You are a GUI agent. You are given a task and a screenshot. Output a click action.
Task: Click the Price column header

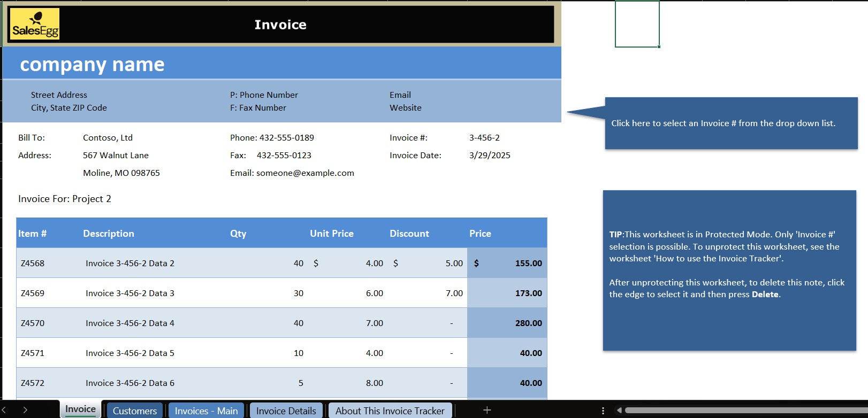tap(480, 234)
